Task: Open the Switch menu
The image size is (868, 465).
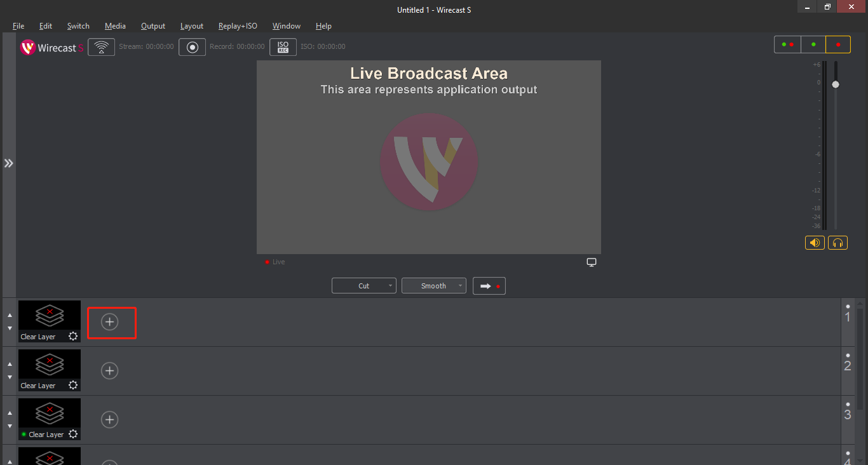Action: coord(78,26)
